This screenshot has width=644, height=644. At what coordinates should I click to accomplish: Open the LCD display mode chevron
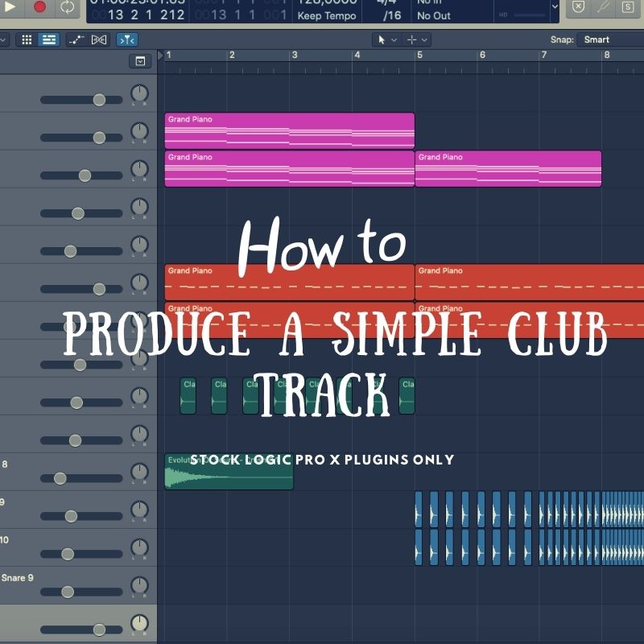point(555,7)
